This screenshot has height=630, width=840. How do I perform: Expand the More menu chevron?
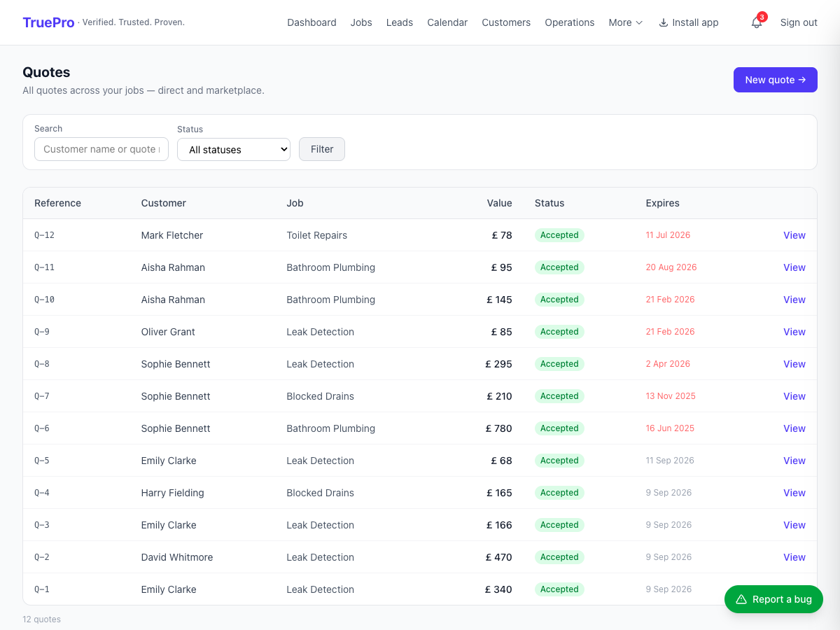[x=638, y=22]
